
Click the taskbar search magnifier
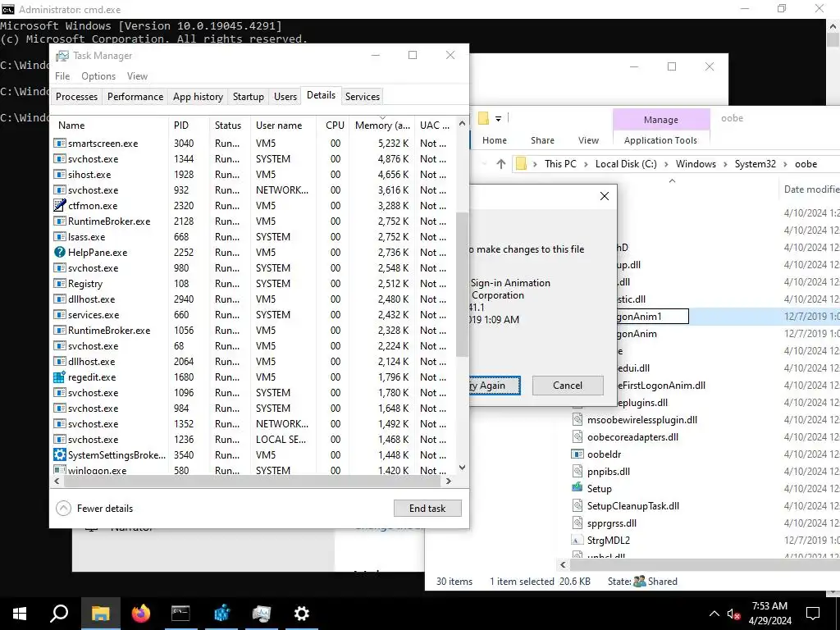coord(59,614)
